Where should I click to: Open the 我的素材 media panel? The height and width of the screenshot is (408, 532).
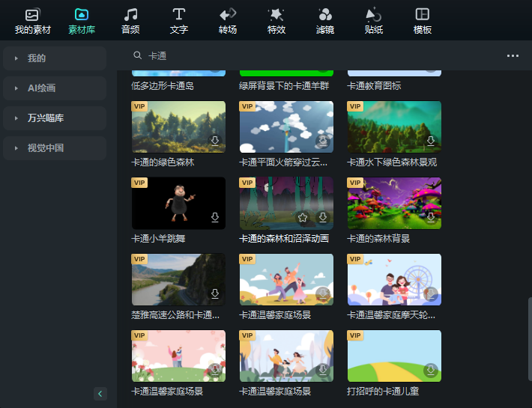pos(32,21)
